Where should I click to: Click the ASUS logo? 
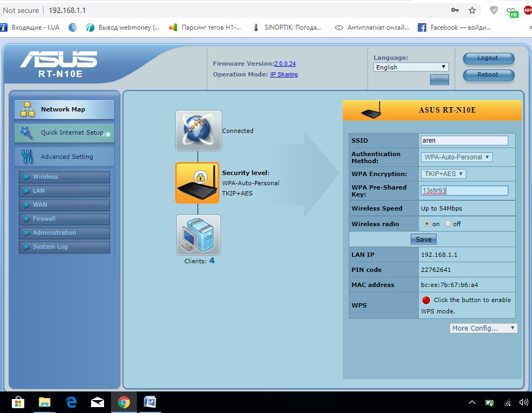click(59, 60)
